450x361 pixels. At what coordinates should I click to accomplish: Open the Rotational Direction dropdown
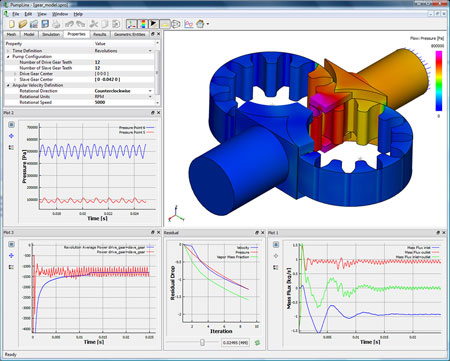coord(150,91)
